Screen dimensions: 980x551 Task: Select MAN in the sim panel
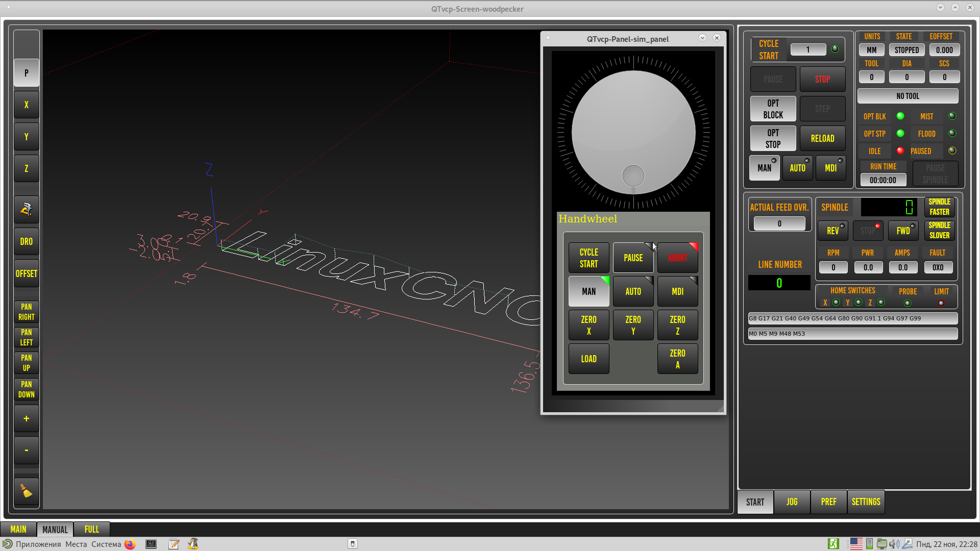(x=589, y=291)
